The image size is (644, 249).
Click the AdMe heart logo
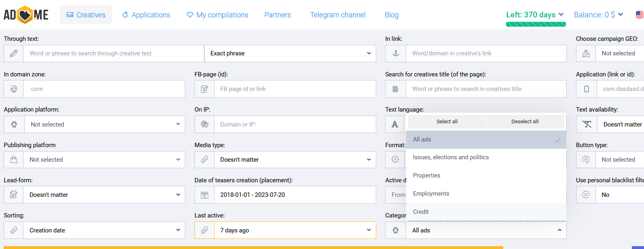click(26, 15)
